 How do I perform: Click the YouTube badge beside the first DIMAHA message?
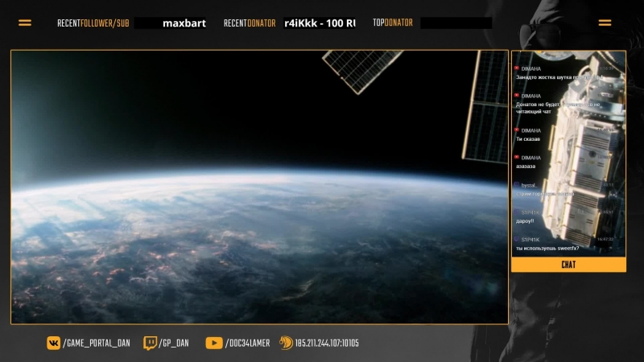tap(517, 68)
